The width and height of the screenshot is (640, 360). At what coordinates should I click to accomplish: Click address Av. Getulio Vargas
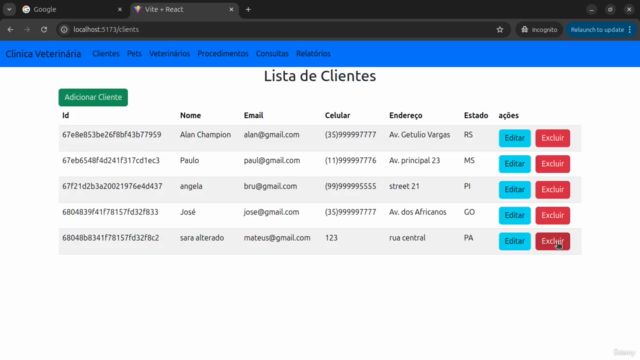(420, 135)
